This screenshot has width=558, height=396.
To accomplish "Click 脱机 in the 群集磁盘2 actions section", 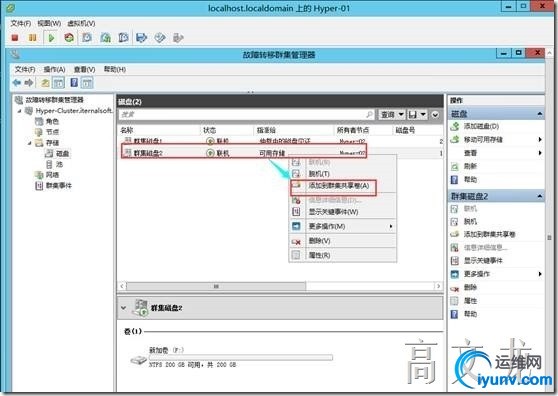I will click(x=470, y=222).
